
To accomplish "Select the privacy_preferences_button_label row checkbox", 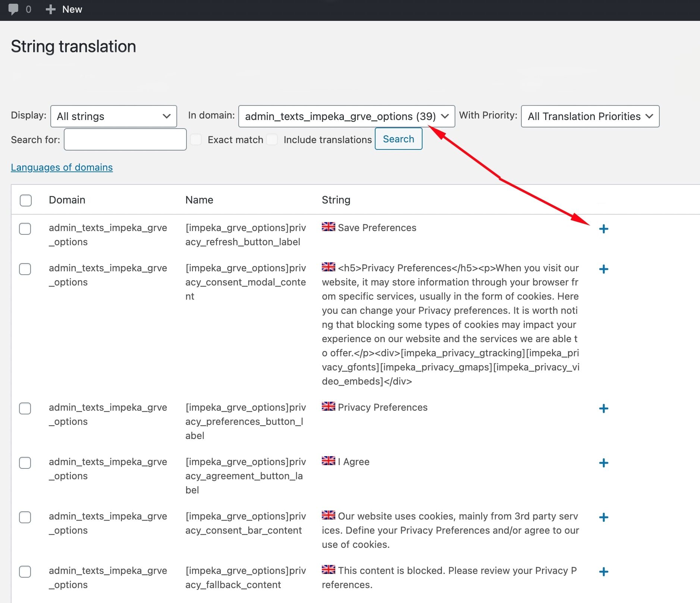I will (25, 408).
